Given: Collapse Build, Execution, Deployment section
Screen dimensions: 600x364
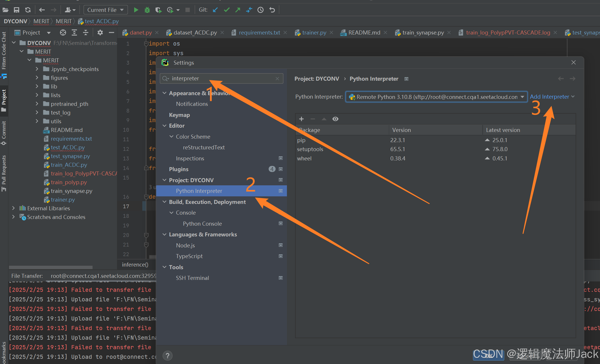Looking at the screenshot, I should click(x=164, y=202).
